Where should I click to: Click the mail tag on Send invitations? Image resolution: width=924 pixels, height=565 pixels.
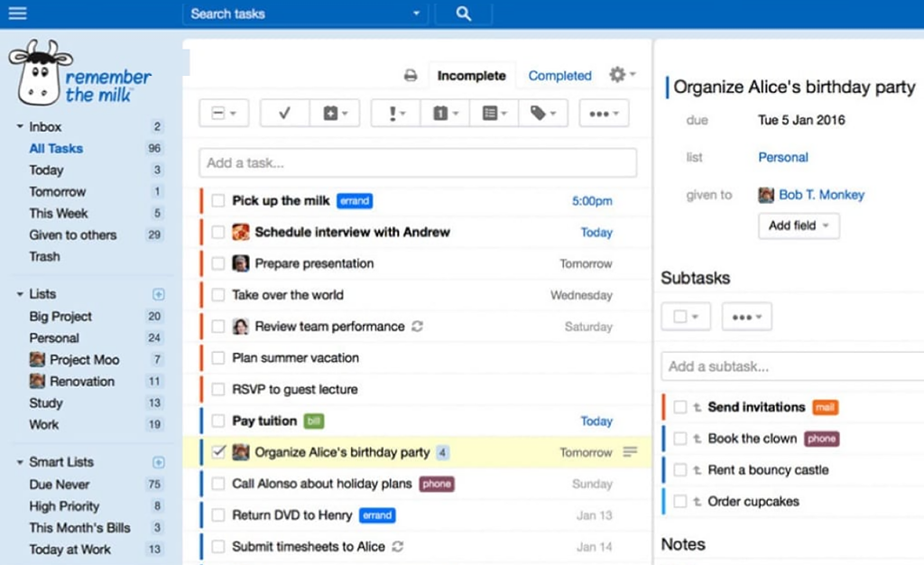(x=825, y=407)
